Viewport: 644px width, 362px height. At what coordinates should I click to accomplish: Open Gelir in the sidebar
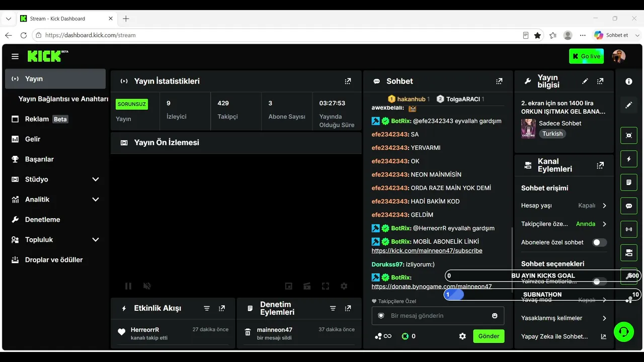[x=55, y=139]
